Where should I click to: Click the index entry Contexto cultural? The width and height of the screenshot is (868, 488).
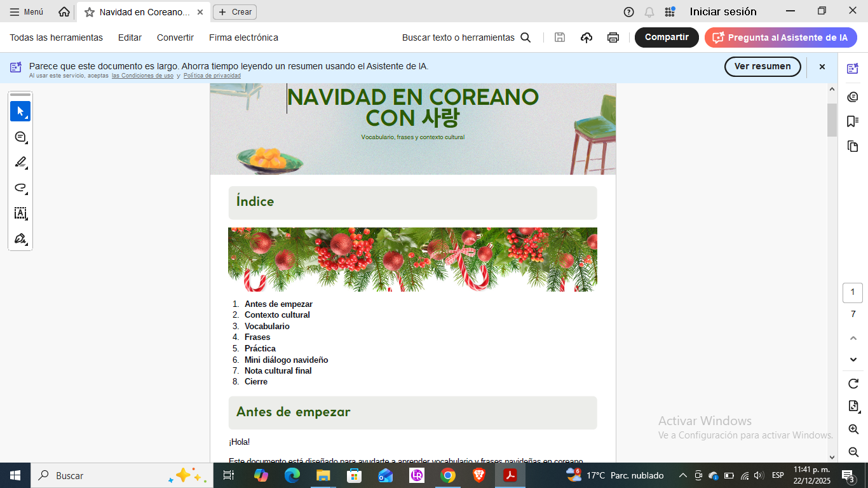277,315
